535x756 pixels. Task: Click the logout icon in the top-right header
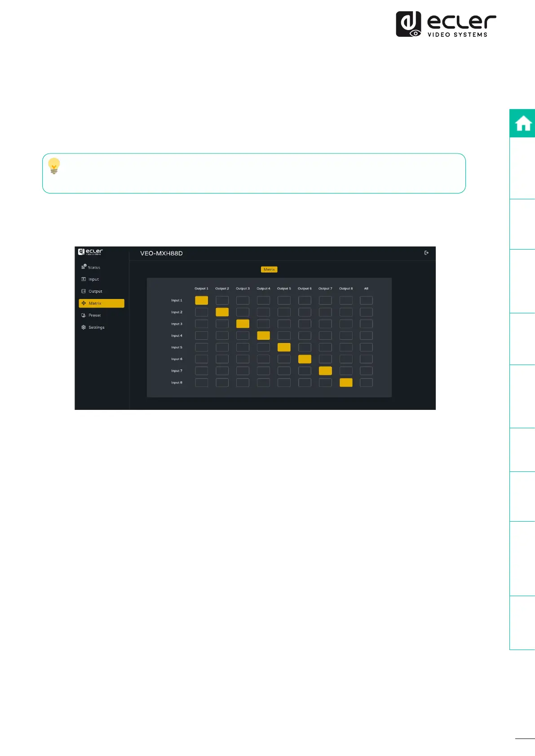pos(426,253)
